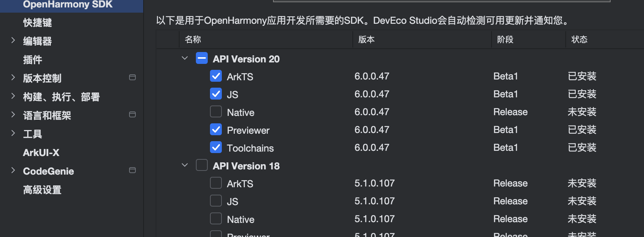
Task: Check the API Version 18 group checkbox
Action: pos(202,165)
